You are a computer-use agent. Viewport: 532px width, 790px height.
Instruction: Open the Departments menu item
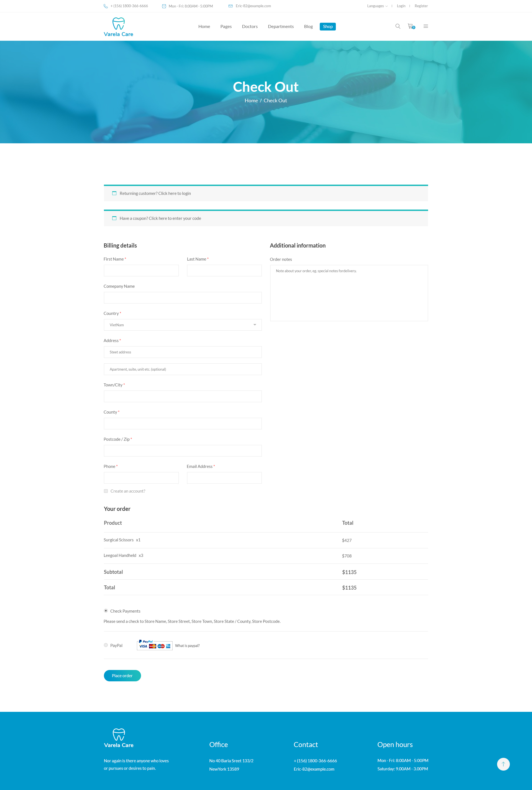(281, 26)
